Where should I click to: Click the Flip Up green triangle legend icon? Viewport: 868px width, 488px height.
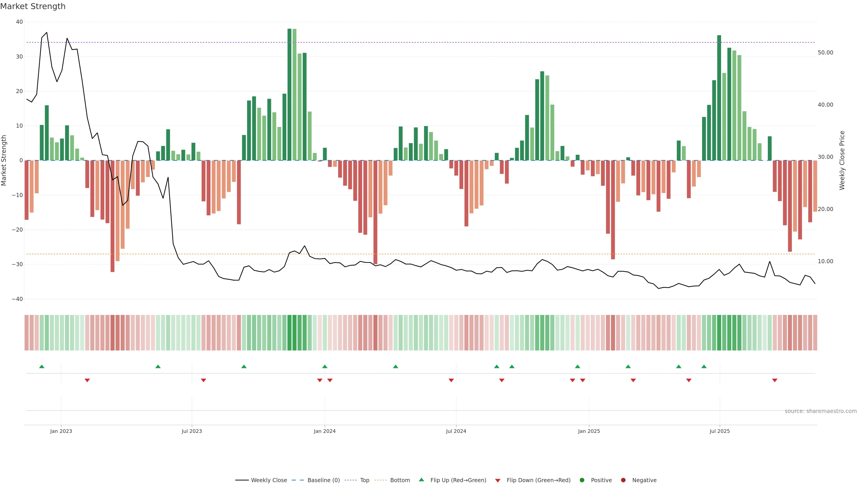click(x=421, y=480)
